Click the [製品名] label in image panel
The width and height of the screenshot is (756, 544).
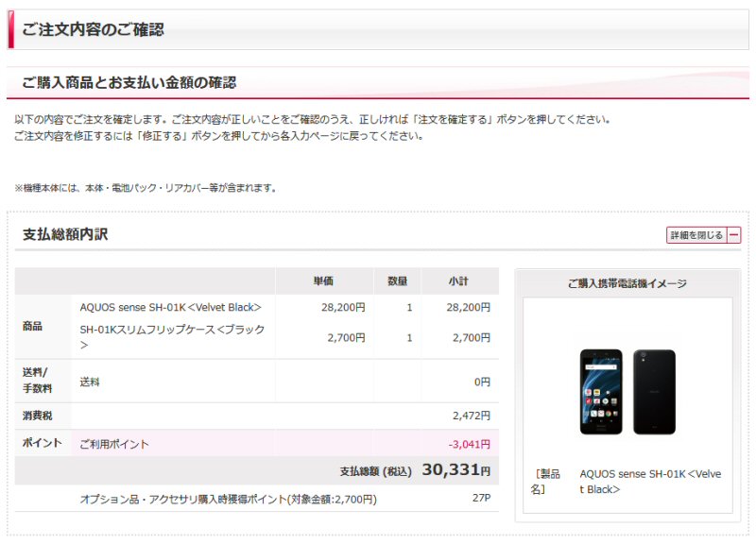click(546, 482)
